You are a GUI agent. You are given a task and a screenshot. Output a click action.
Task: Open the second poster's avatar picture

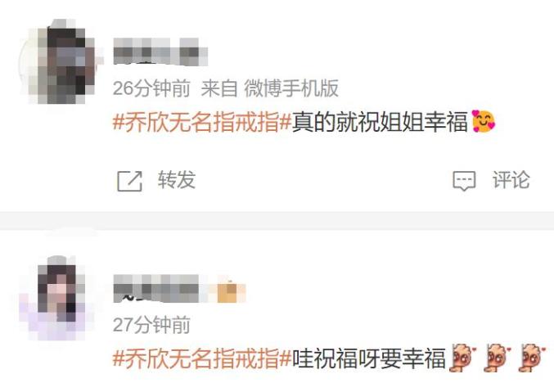pyautogui.click(x=56, y=298)
